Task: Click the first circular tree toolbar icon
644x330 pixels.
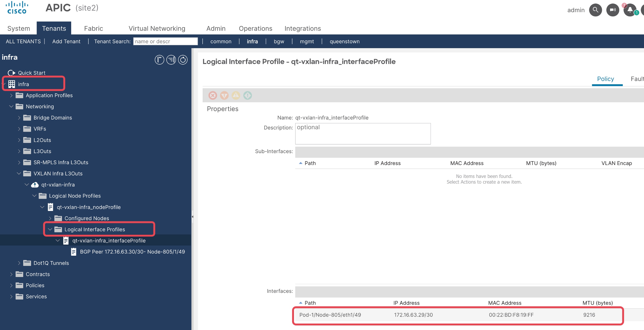Action: pos(159,60)
